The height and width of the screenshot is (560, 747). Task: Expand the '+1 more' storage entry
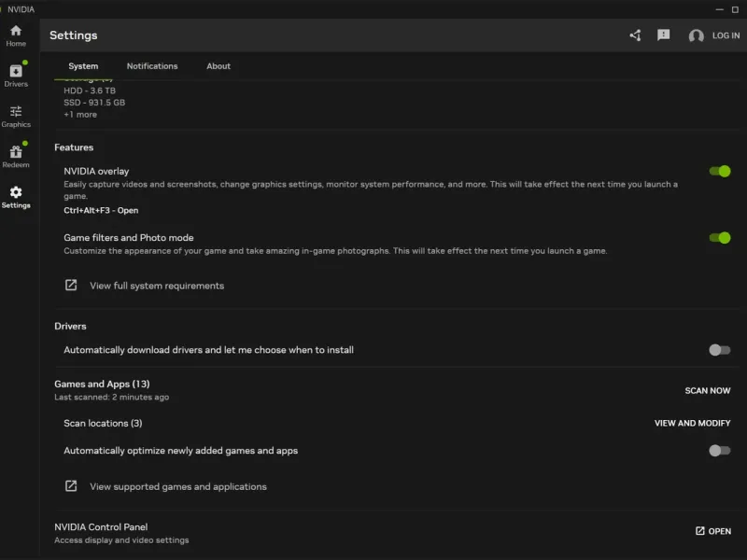[x=80, y=114]
